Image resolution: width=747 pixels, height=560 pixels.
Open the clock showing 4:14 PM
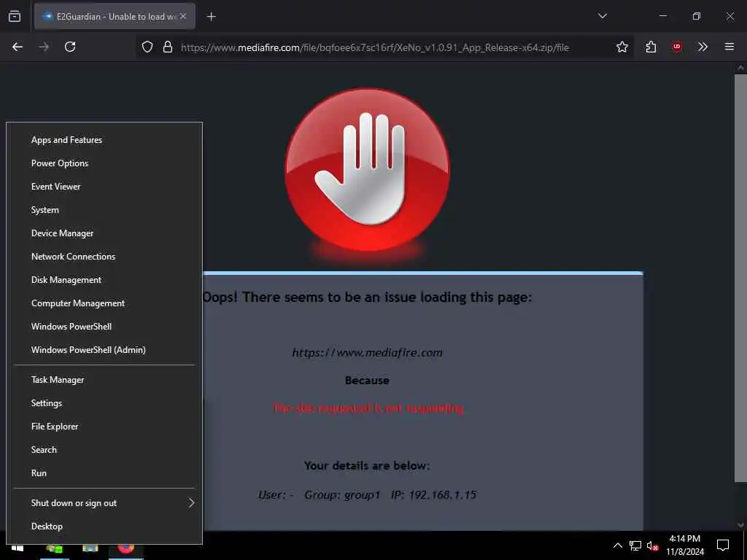[x=684, y=545]
